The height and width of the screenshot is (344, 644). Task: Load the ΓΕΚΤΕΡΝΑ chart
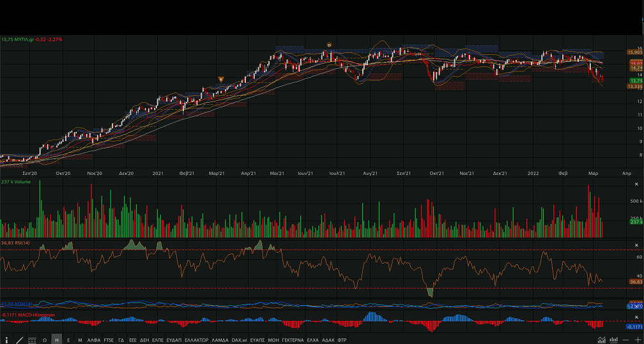tap(293, 340)
